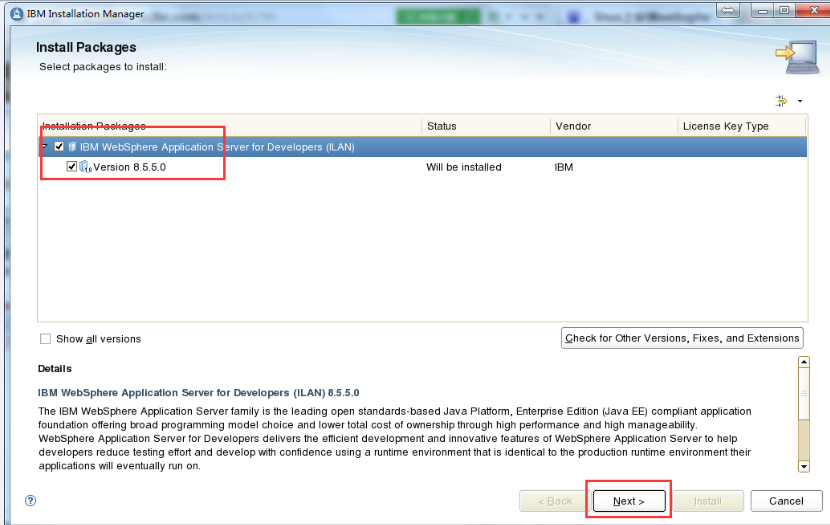This screenshot has height=525, width=830.
Task: Minimize the Installation Manager window
Action: tap(763, 10)
